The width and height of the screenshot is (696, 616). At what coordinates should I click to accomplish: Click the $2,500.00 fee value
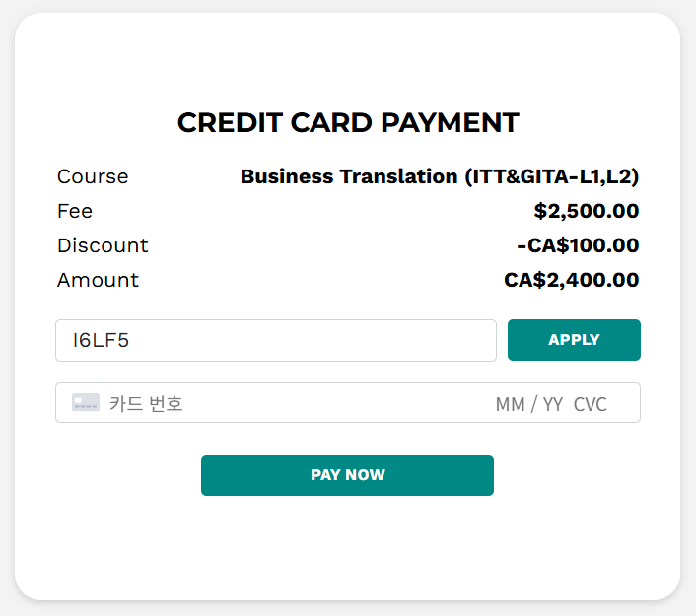click(587, 211)
